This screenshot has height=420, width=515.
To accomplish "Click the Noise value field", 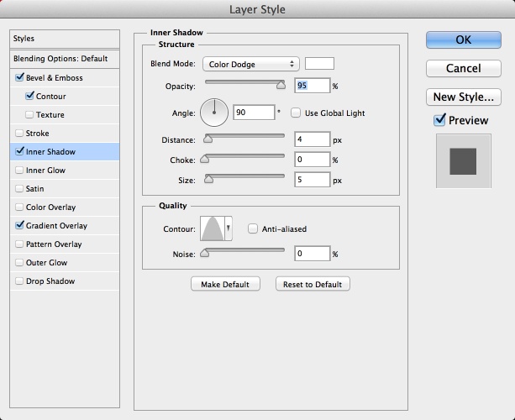I will coord(312,254).
